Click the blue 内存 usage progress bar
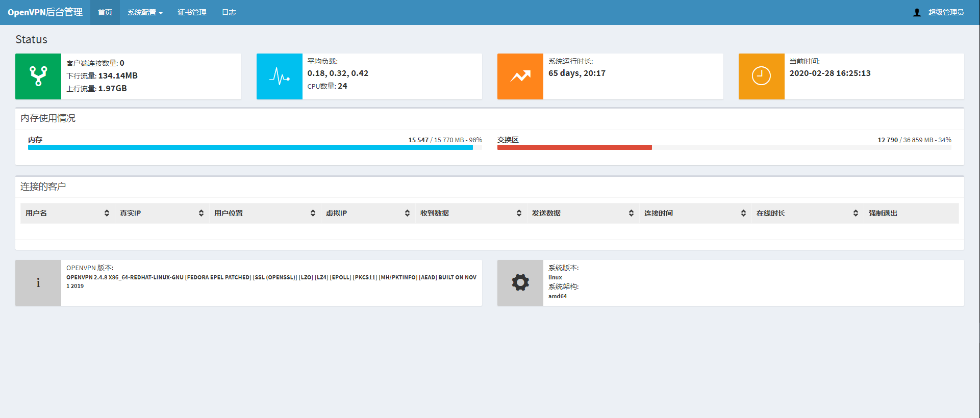The width and height of the screenshot is (980, 418). click(250, 147)
